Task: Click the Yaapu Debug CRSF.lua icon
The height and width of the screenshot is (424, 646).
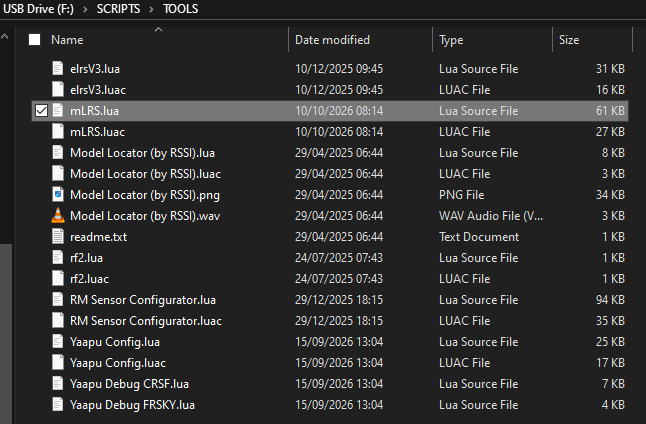Action: [58, 384]
